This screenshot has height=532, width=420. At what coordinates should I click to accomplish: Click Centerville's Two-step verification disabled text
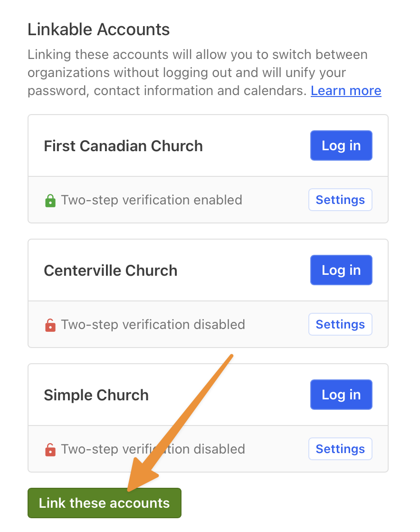[x=153, y=324]
